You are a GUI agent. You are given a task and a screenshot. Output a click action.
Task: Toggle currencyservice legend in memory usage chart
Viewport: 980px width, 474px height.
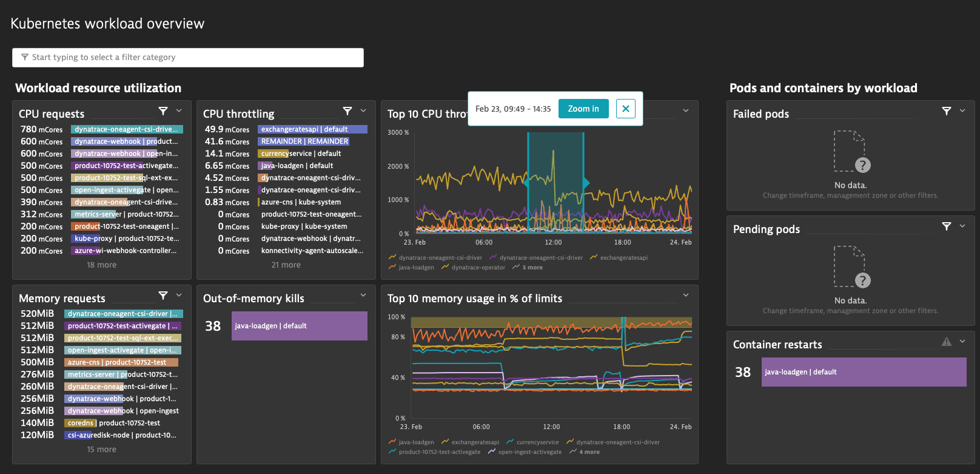532,442
